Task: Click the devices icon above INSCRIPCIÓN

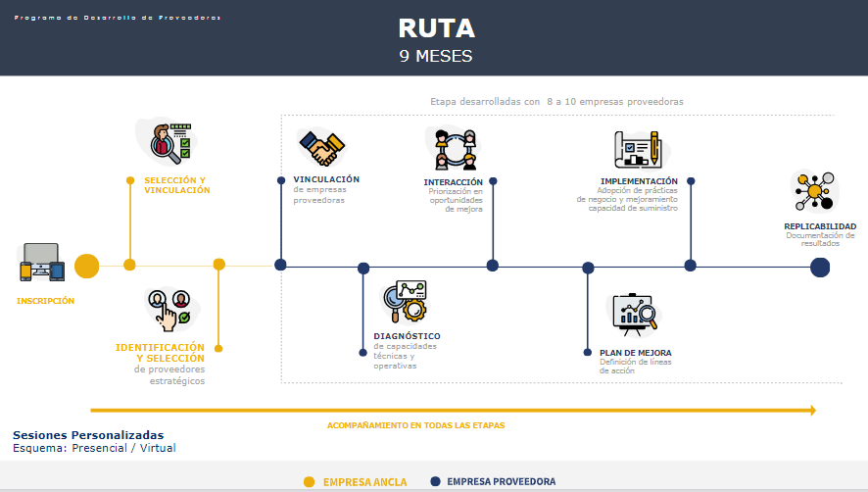Action: point(40,264)
